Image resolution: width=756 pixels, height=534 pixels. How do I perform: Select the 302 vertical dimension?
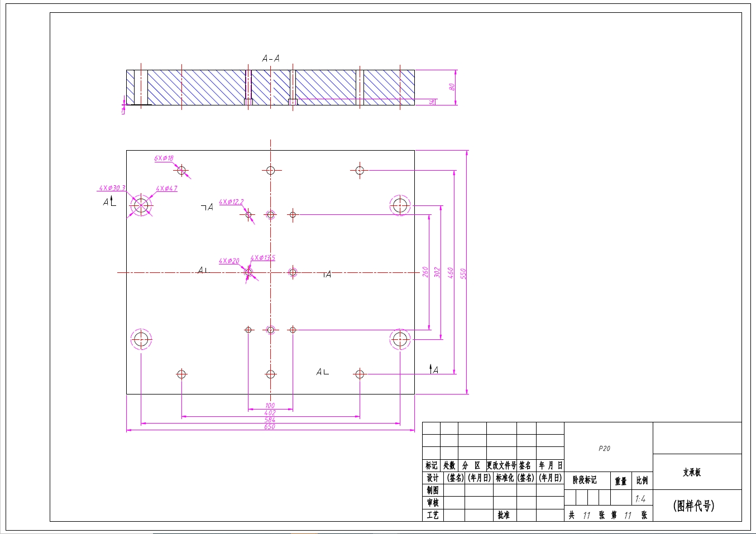(438, 272)
